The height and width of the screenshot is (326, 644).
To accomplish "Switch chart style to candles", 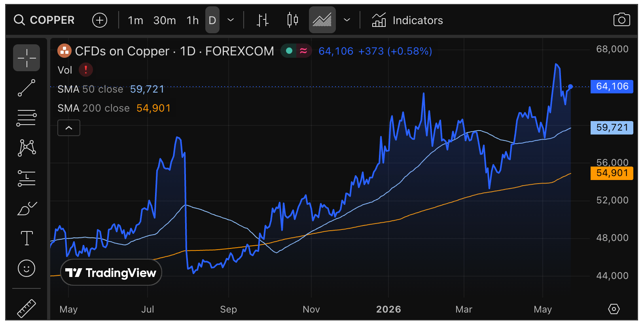I will [x=293, y=20].
